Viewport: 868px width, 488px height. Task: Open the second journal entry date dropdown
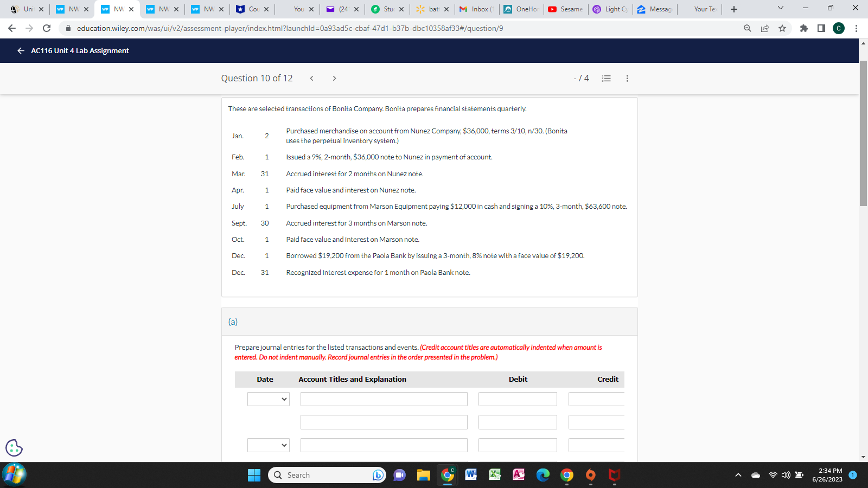click(269, 445)
